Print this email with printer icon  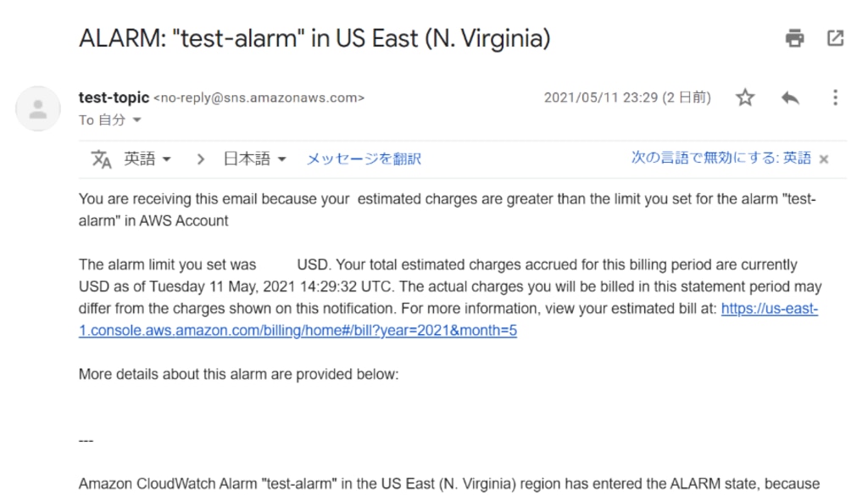(794, 37)
